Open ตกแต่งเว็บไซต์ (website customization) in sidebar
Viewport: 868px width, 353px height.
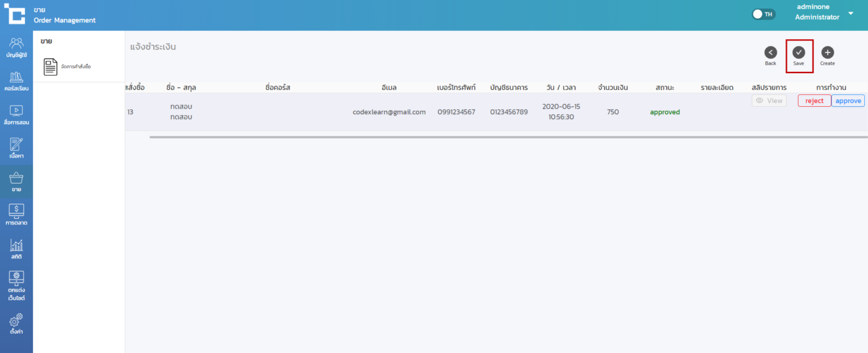16,285
